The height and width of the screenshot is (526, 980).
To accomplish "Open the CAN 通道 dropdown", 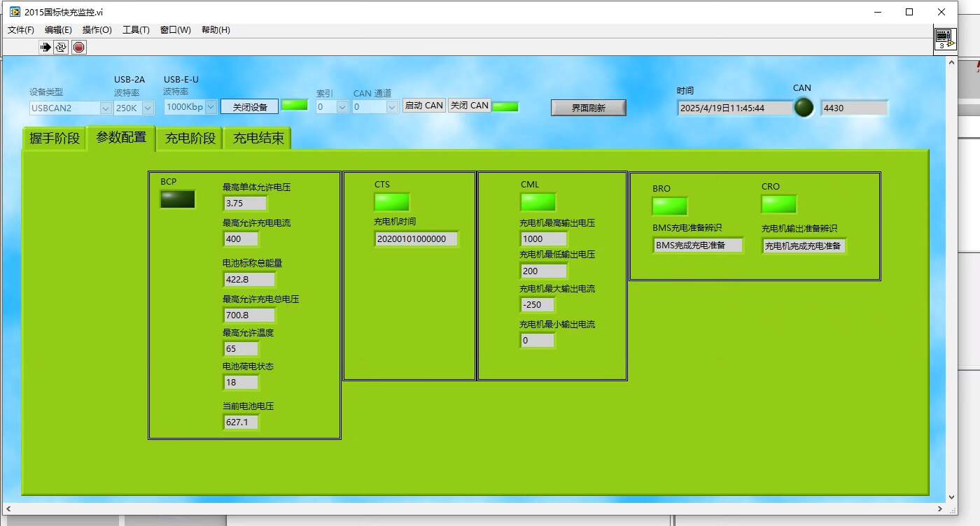I will (374, 107).
